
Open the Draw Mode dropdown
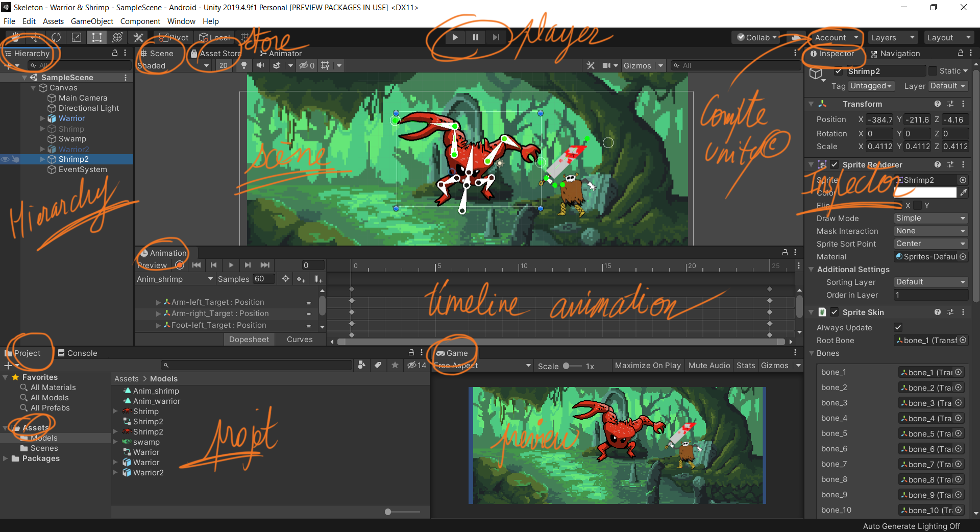click(931, 218)
